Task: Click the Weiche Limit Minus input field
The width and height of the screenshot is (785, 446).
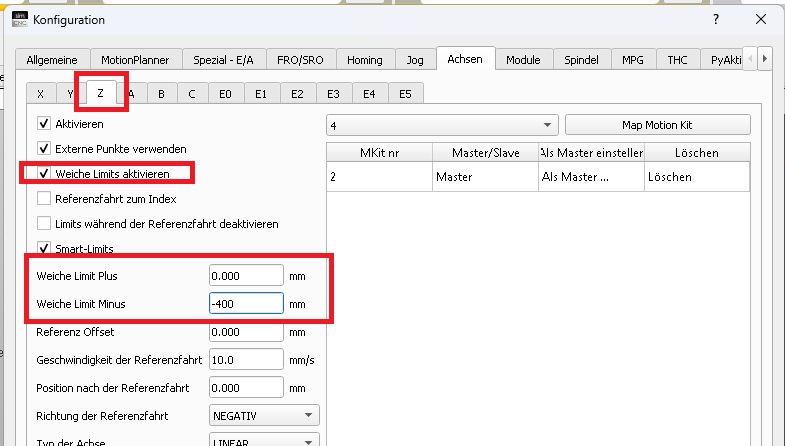Action: pos(246,303)
